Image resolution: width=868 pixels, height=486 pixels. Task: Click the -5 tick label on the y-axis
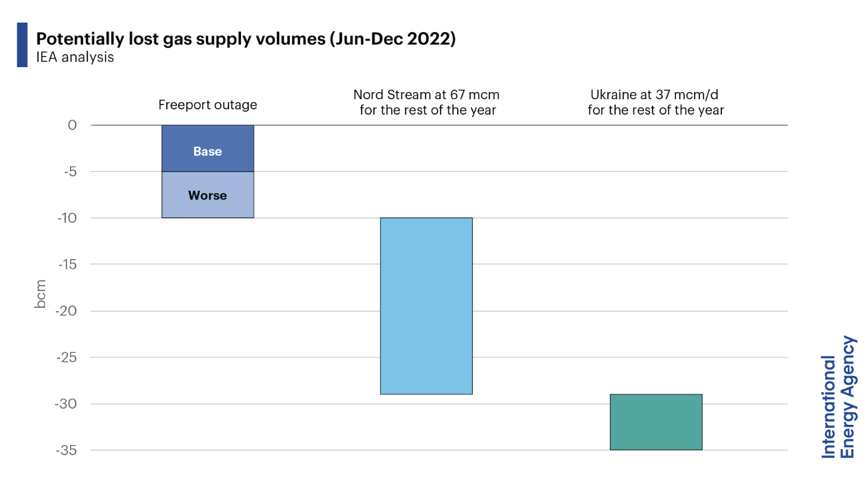pos(70,172)
